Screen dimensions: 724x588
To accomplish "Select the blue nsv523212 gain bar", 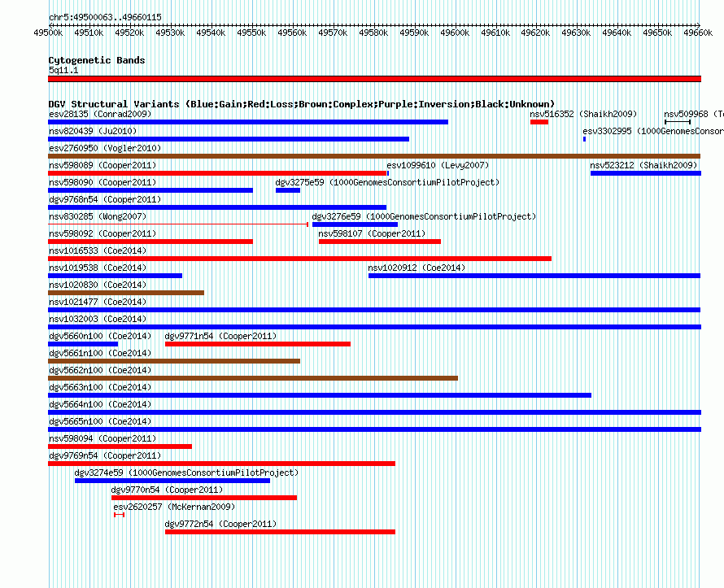I will tap(646, 173).
